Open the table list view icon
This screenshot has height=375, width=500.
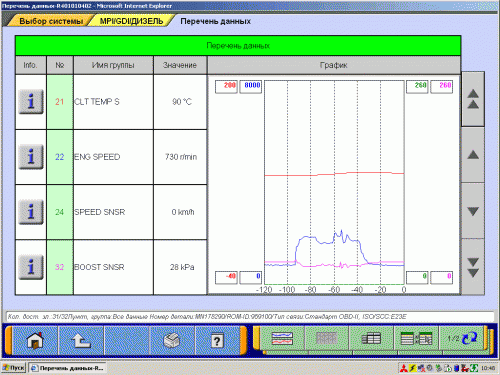coord(371,339)
